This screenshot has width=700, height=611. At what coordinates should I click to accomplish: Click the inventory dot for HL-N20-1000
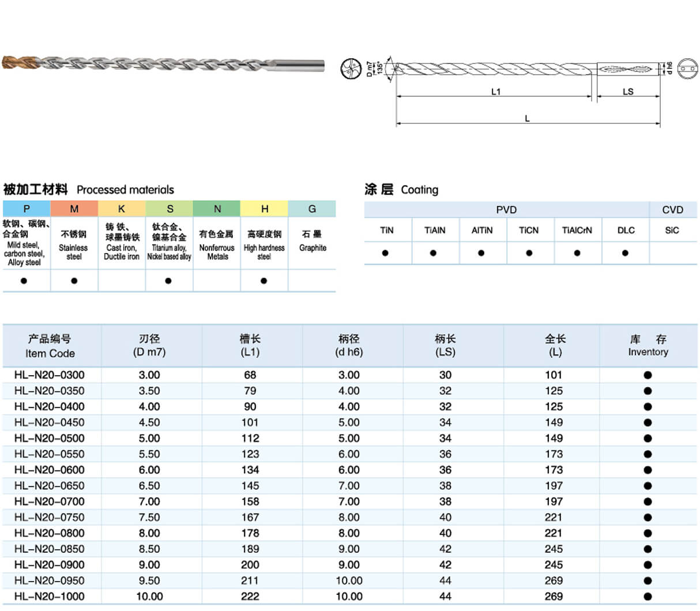tap(648, 597)
